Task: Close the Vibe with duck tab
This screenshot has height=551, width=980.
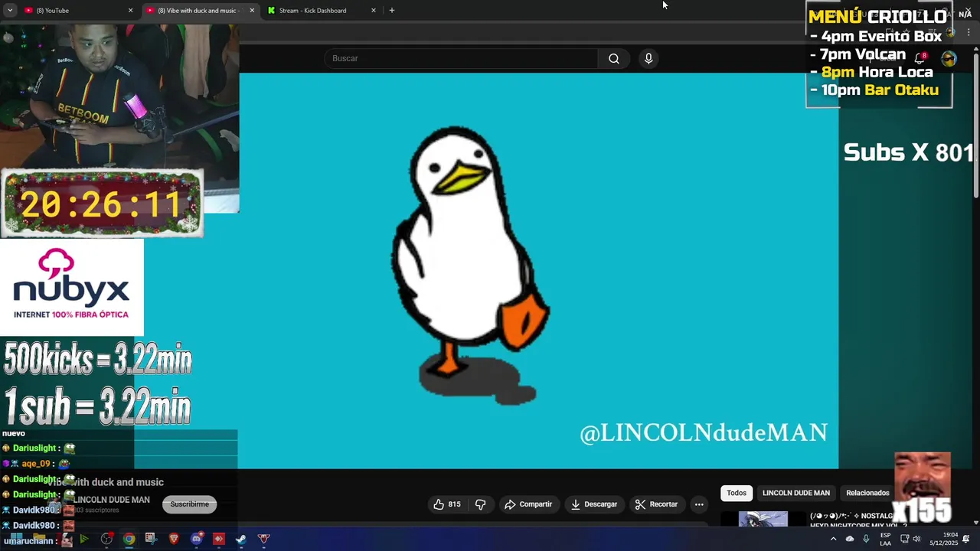Action: pos(252,11)
